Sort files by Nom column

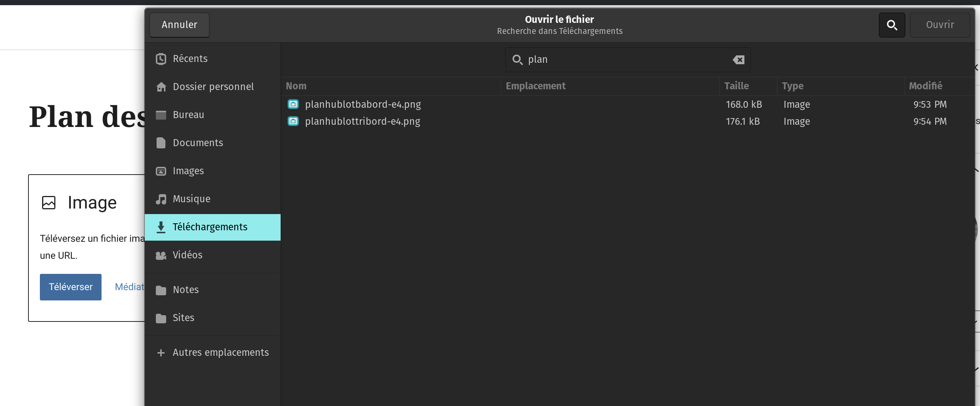point(391,86)
